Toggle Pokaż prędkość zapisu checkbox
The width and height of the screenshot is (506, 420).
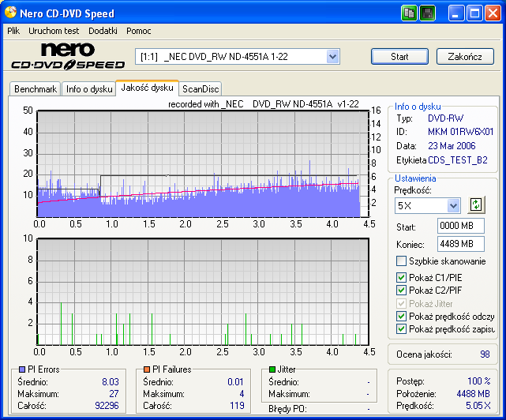point(401,329)
